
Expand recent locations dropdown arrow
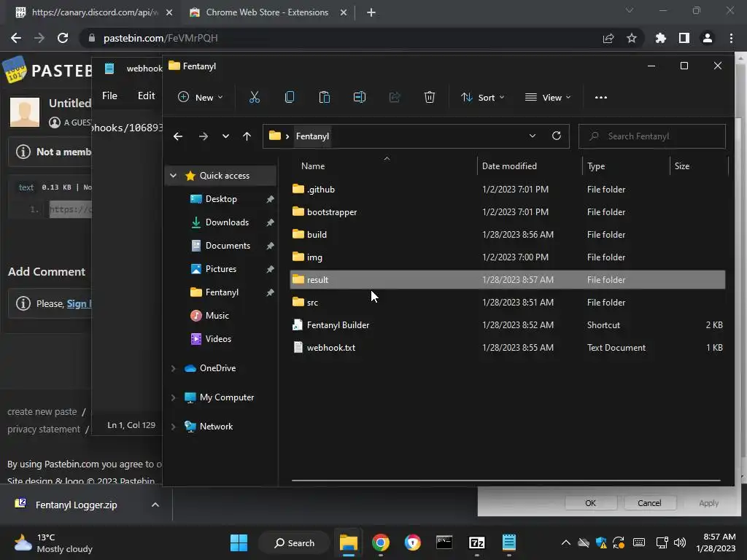click(225, 136)
